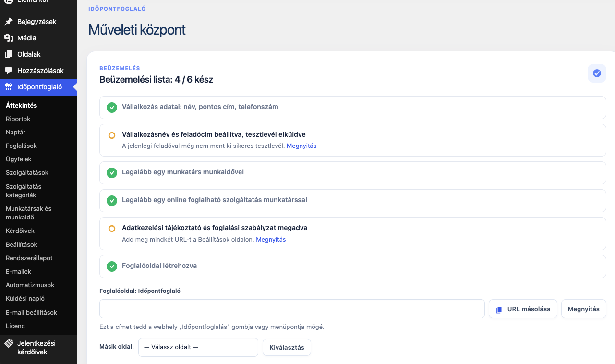The width and height of the screenshot is (615, 364).
Task: Open E-mail beállítások submenu item
Action: [31, 312]
